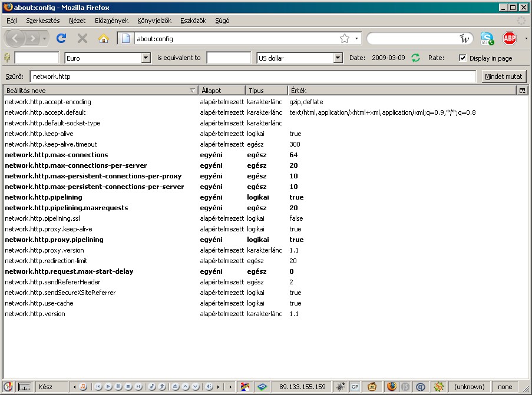Open the Könyvjelzők menu
Screen dimensions: 532x395
tap(154, 21)
